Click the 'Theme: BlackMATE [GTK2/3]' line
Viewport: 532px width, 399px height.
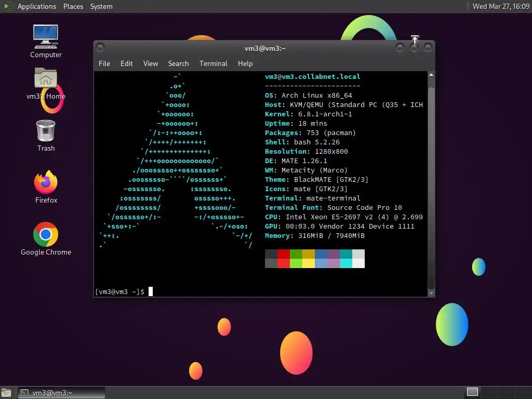(x=316, y=179)
